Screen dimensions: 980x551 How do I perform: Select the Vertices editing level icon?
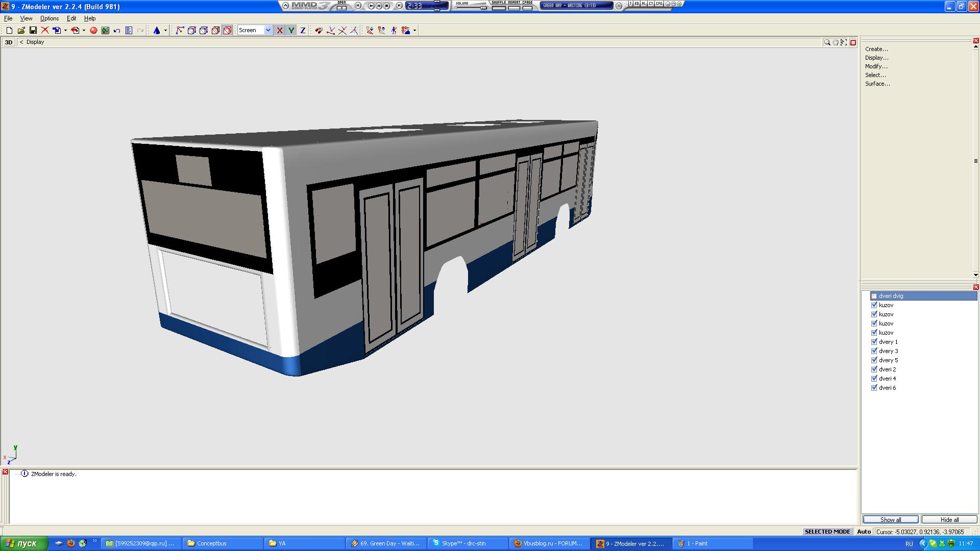(180, 31)
